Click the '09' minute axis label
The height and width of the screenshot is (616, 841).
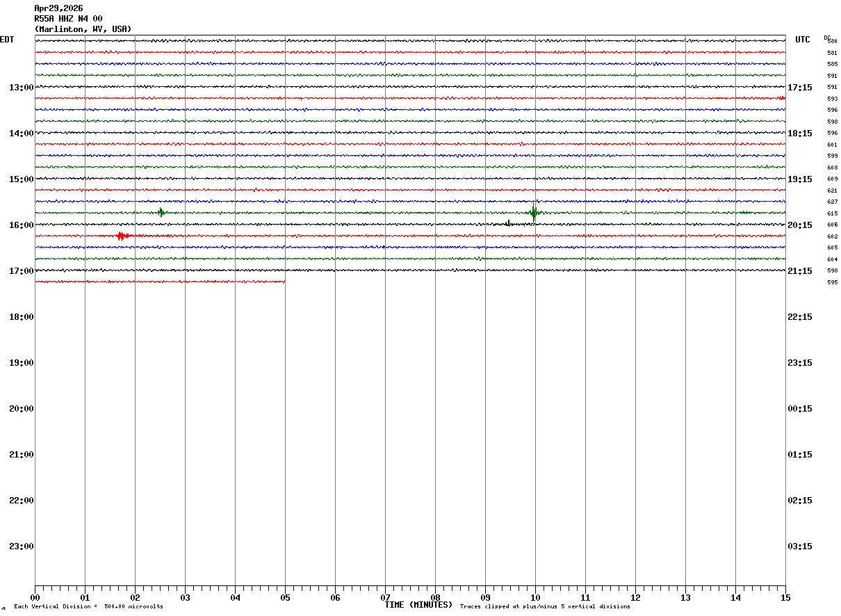[485, 598]
